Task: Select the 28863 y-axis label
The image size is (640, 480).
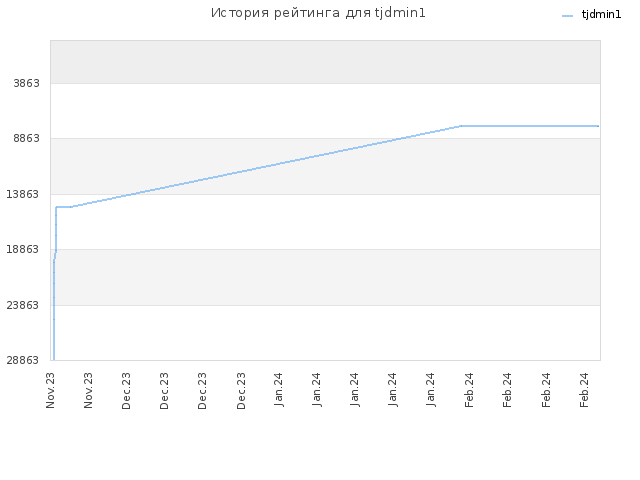Action: click(23, 360)
